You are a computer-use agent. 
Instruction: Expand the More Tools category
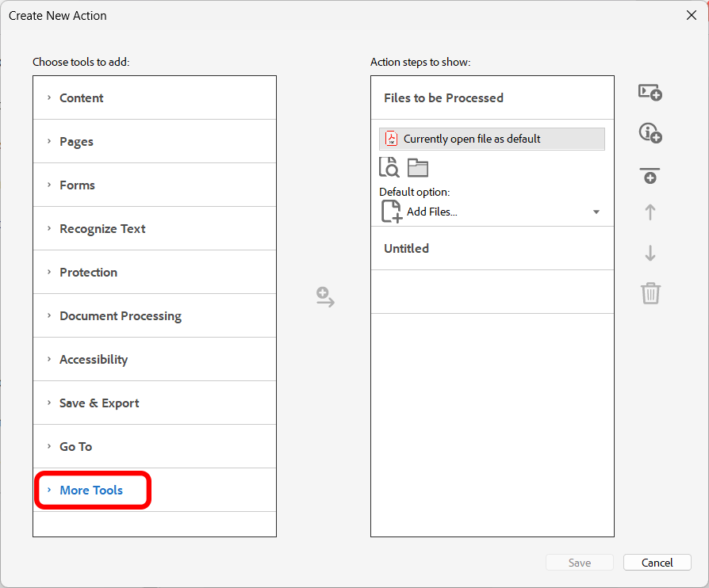[x=91, y=491]
